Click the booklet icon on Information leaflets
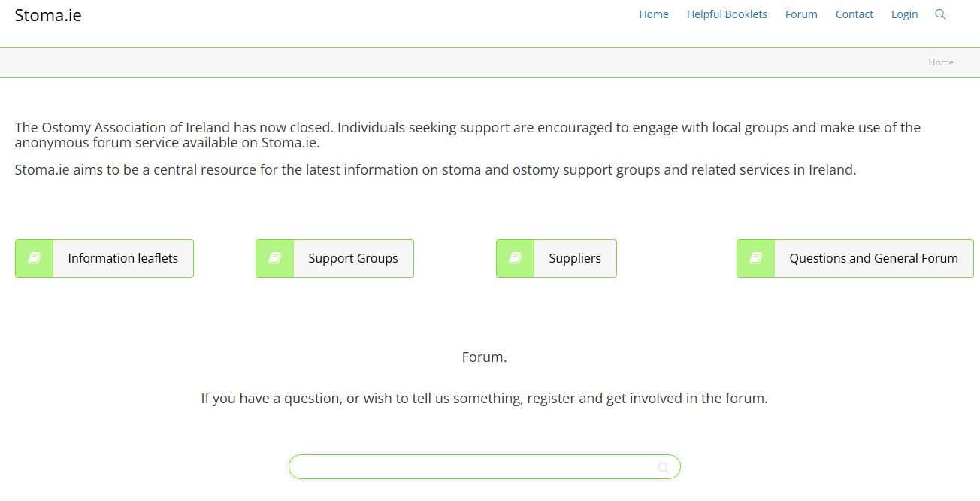The width and height of the screenshot is (980, 501). [34, 258]
